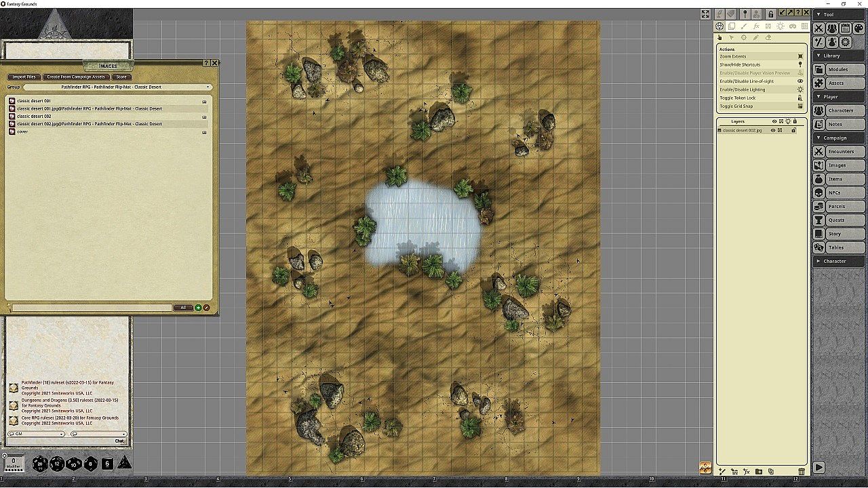The image size is (868, 488).
Task: Select the lighting bulb tab in image toolbar
Action: click(781, 26)
